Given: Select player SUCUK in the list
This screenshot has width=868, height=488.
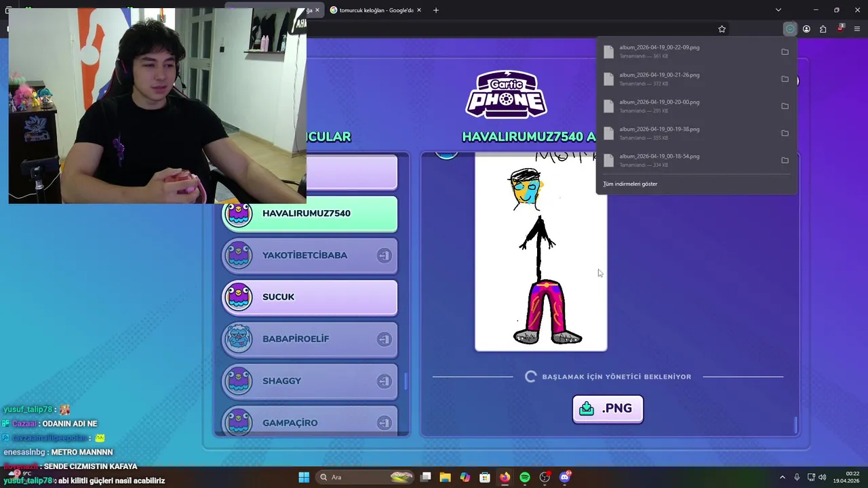Looking at the screenshot, I should (310, 298).
